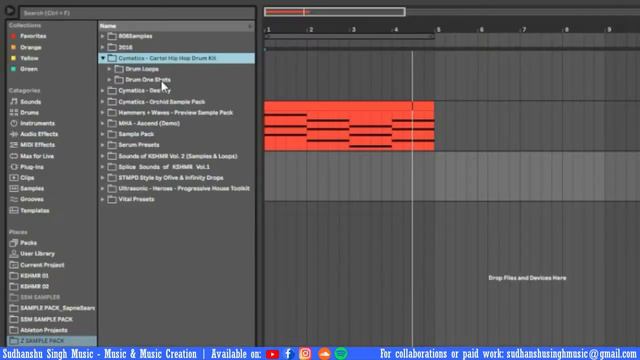Screen dimensions: 640x360
Task: Open the Instruments category icon
Action: pyautogui.click(x=14, y=123)
